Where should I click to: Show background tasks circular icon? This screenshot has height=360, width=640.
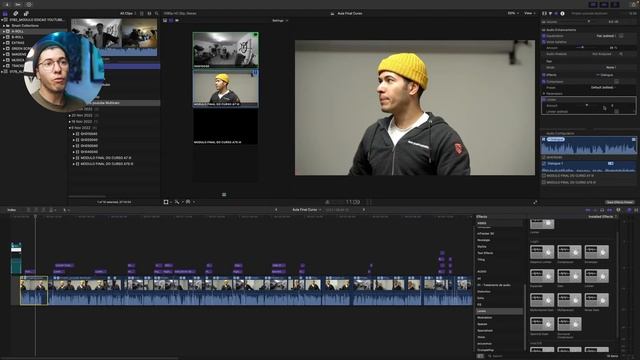(29, 4)
